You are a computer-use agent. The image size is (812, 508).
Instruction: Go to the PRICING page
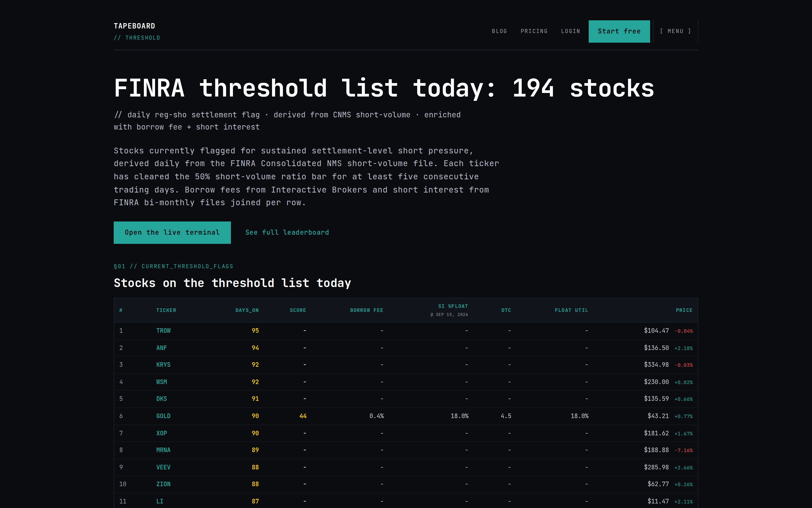tap(534, 31)
